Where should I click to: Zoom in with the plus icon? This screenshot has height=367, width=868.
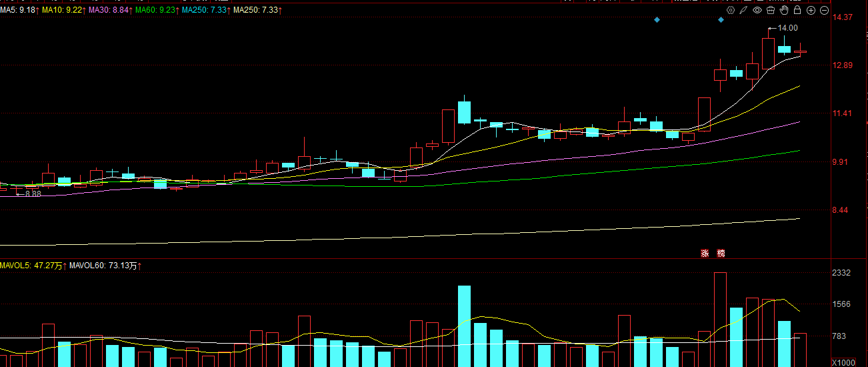point(811,10)
